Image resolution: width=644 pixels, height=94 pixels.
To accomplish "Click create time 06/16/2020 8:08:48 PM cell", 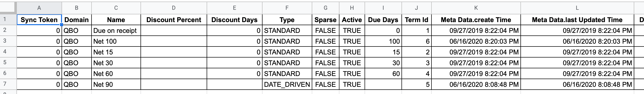I will pos(476,84).
